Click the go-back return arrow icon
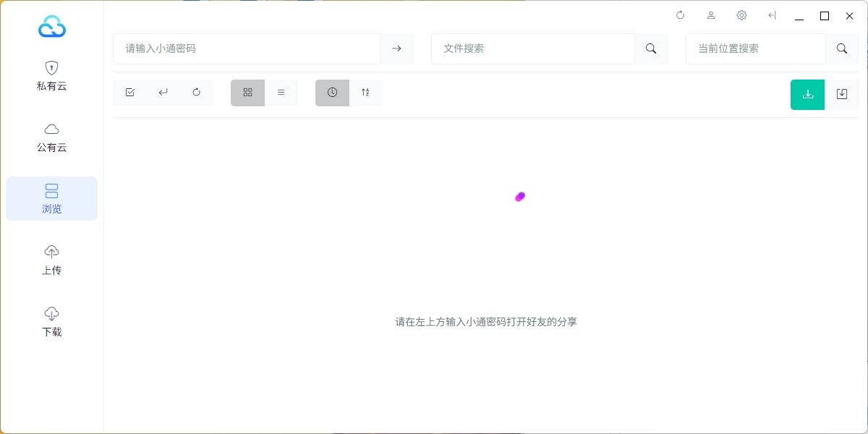Screen dimensions: 868x434 [163, 93]
